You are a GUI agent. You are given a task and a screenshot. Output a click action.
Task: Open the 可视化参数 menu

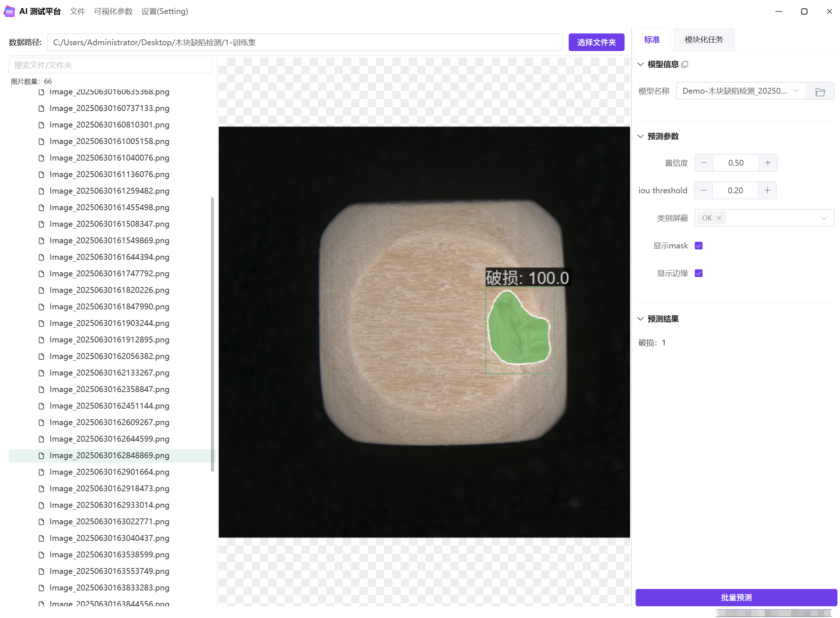pos(113,11)
